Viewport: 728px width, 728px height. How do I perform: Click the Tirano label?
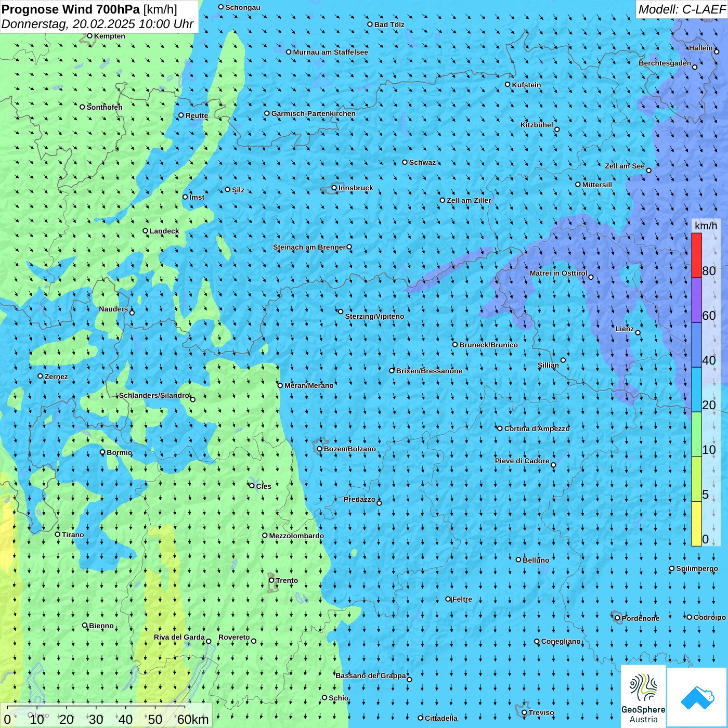[73, 535]
